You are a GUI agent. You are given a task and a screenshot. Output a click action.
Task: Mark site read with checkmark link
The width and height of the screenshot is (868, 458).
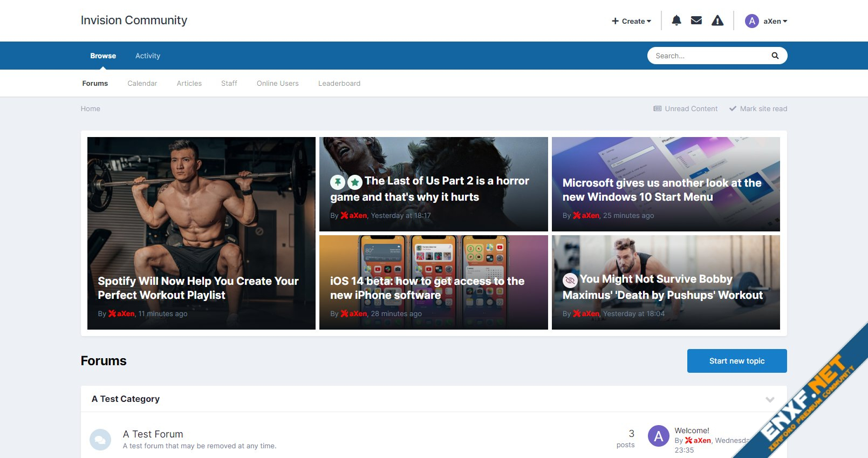click(x=758, y=108)
